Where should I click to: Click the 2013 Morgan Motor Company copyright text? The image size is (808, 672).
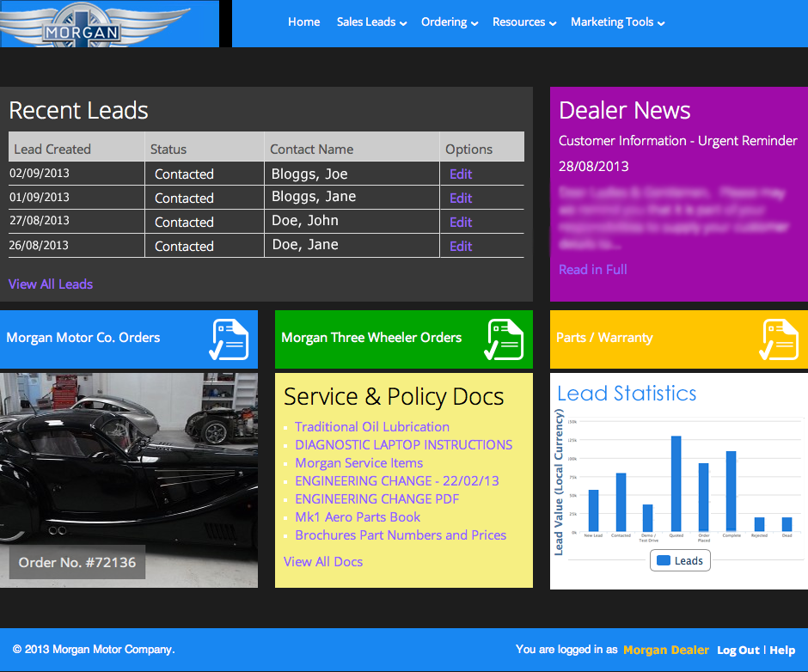[94, 650]
